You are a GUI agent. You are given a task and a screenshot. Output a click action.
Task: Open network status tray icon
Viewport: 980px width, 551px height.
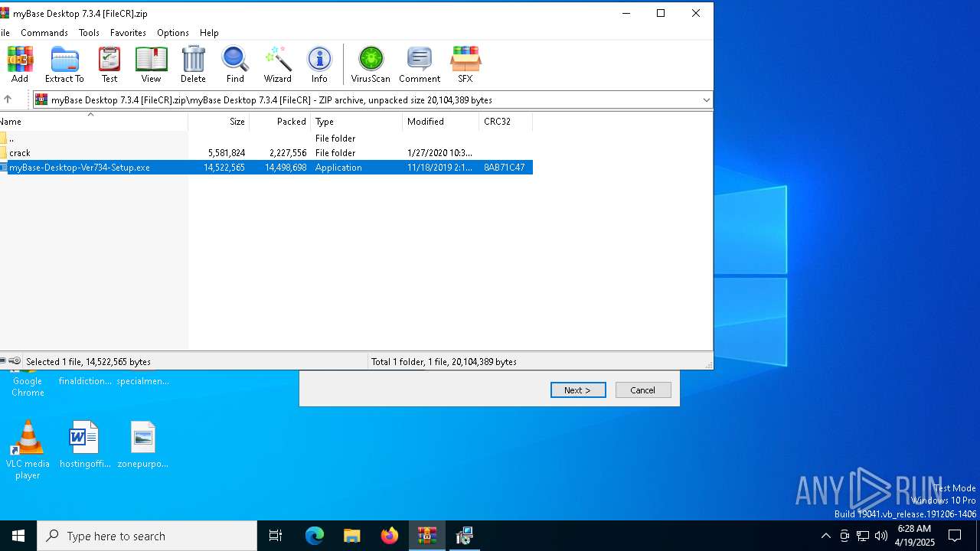click(x=862, y=536)
